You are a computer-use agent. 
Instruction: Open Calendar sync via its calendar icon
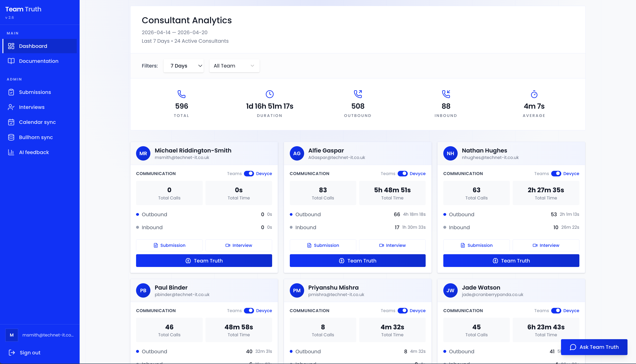pyautogui.click(x=11, y=122)
